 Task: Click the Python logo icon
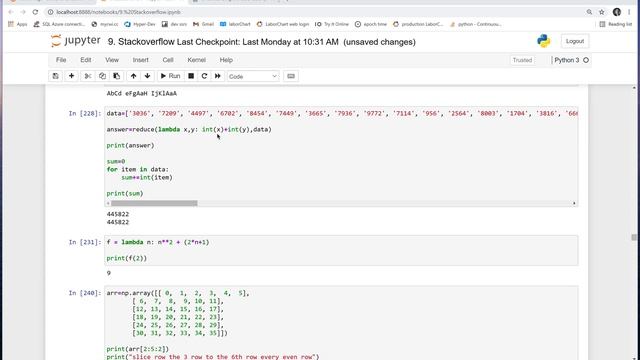pyautogui.click(x=543, y=41)
